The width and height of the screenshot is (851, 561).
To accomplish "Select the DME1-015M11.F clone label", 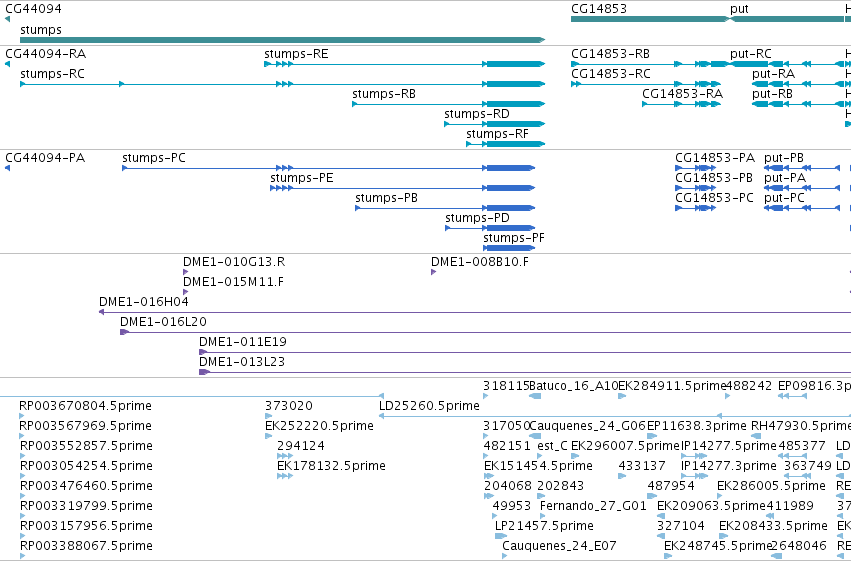I will click(233, 282).
